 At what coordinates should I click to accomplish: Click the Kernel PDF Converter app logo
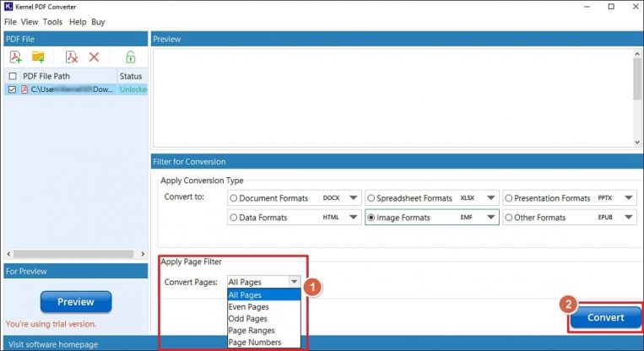click(8, 7)
